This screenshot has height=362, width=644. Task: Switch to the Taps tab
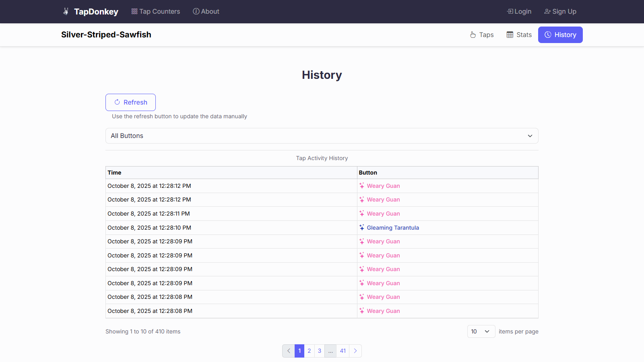coord(482,35)
